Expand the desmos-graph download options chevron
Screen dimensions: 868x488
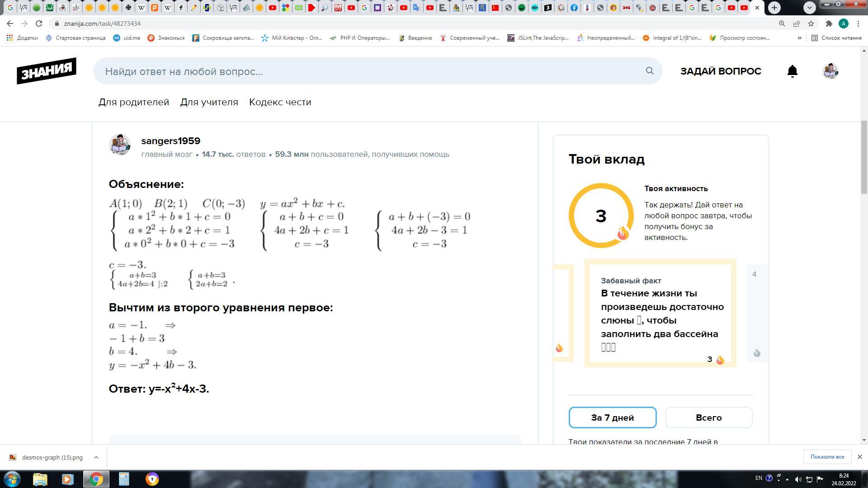tap(96, 457)
